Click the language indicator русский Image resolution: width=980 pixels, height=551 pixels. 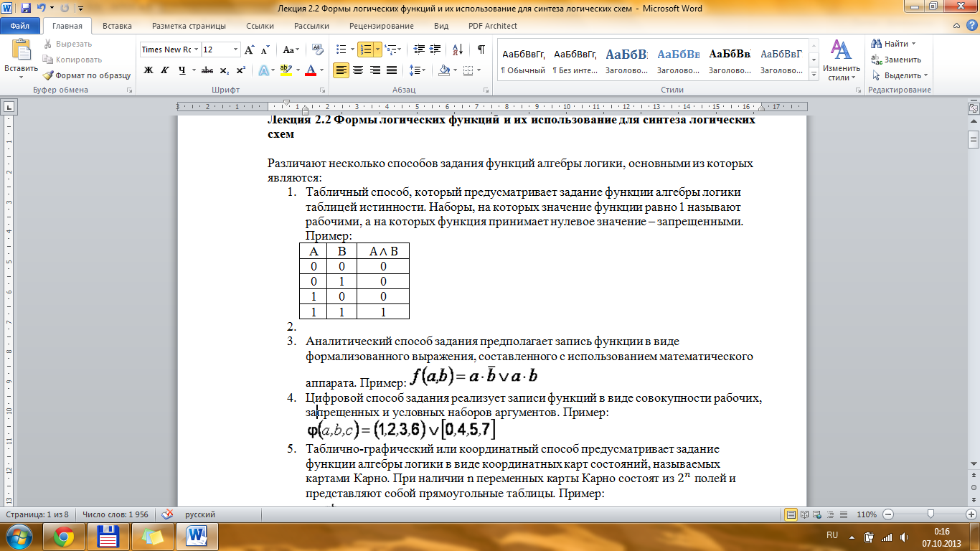(x=200, y=514)
